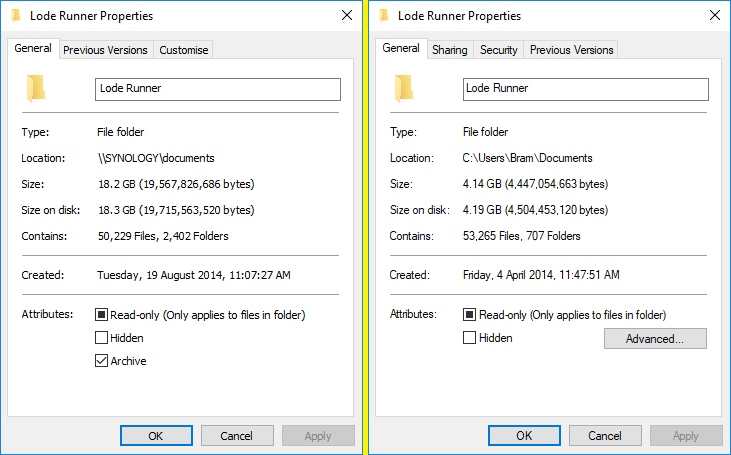Click OK in the right dialog

524,436
